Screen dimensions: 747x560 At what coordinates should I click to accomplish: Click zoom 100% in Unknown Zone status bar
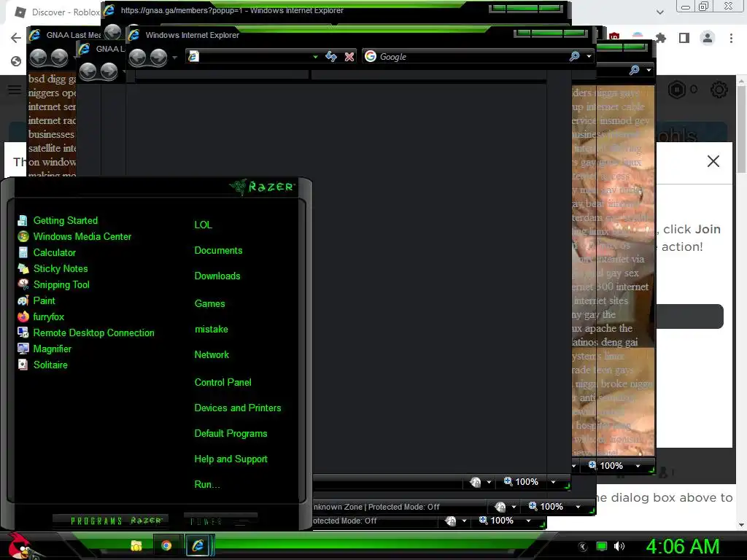point(546,507)
